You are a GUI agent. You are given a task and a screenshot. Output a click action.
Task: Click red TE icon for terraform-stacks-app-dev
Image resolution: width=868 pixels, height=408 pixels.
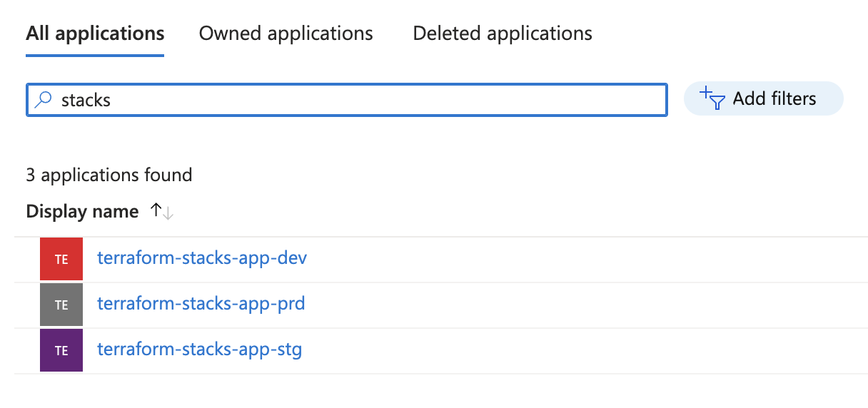(x=61, y=259)
